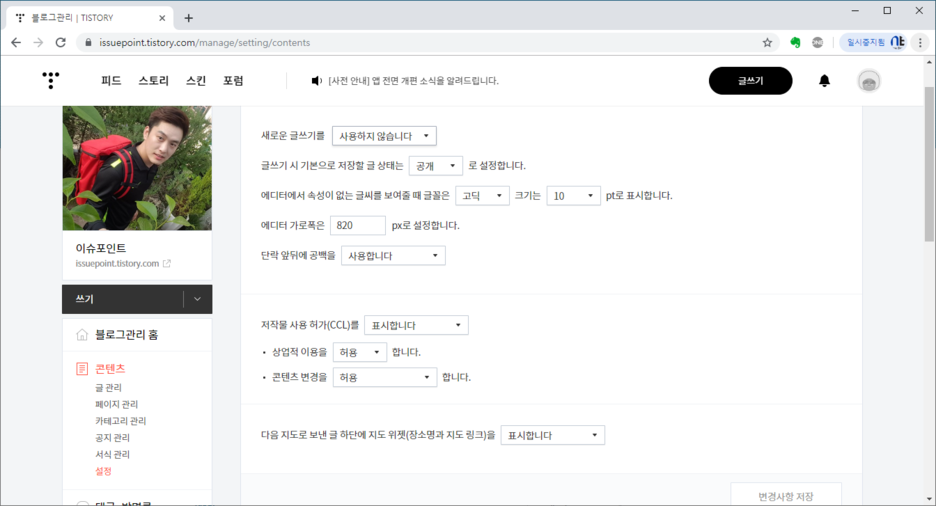Open the 스토리 menu
The width and height of the screenshot is (936, 506).
click(x=153, y=81)
